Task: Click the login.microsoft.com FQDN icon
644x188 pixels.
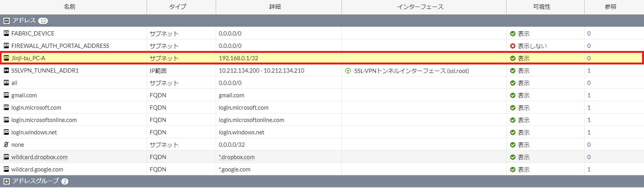Action: (x=6, y=107)
